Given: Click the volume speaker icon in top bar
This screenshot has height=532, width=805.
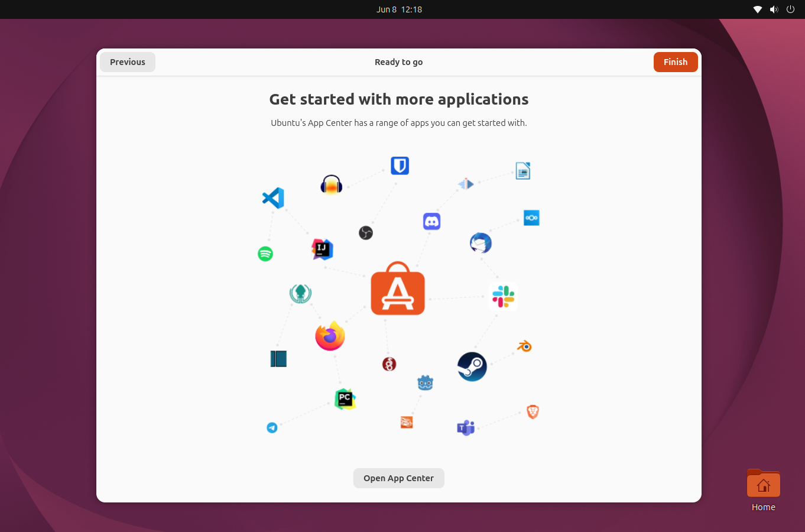Looking at the screenshot, I should tap(774, 9).
